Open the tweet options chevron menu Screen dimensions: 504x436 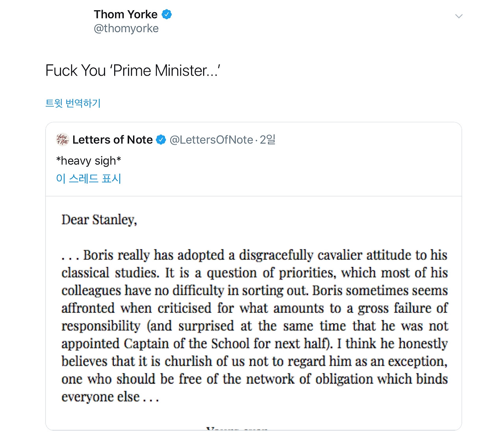(458, 16)
